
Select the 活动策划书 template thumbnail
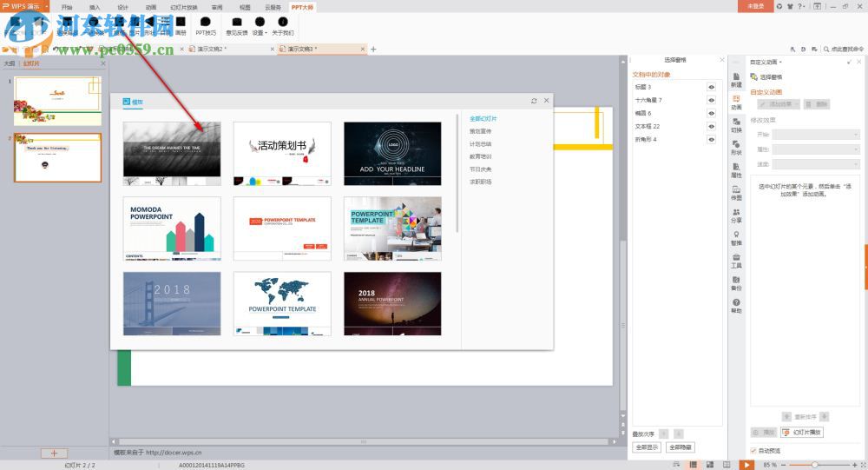click(282, 154)
